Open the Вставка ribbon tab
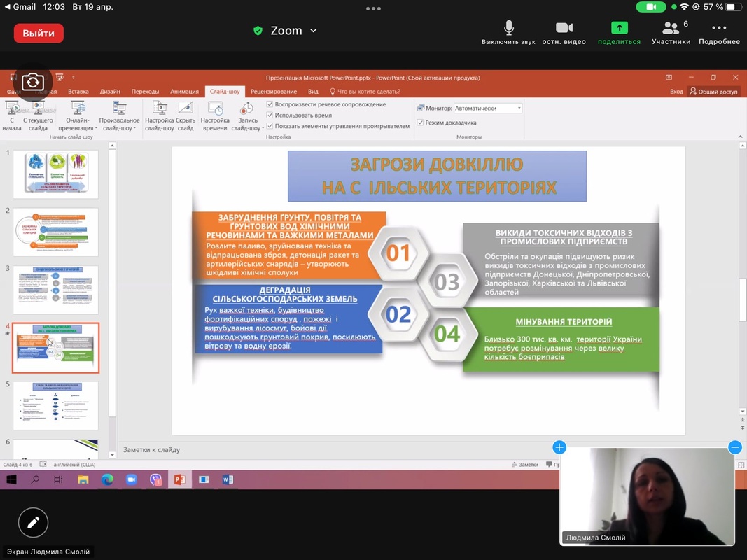This screenshot has width=747, height=560. point(78,92)
